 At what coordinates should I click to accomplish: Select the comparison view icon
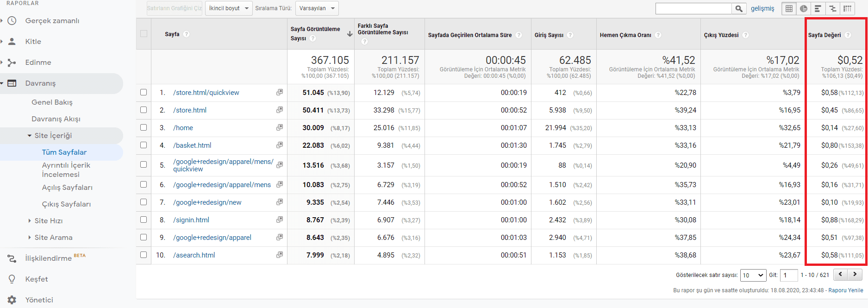[x=833, y=8]
